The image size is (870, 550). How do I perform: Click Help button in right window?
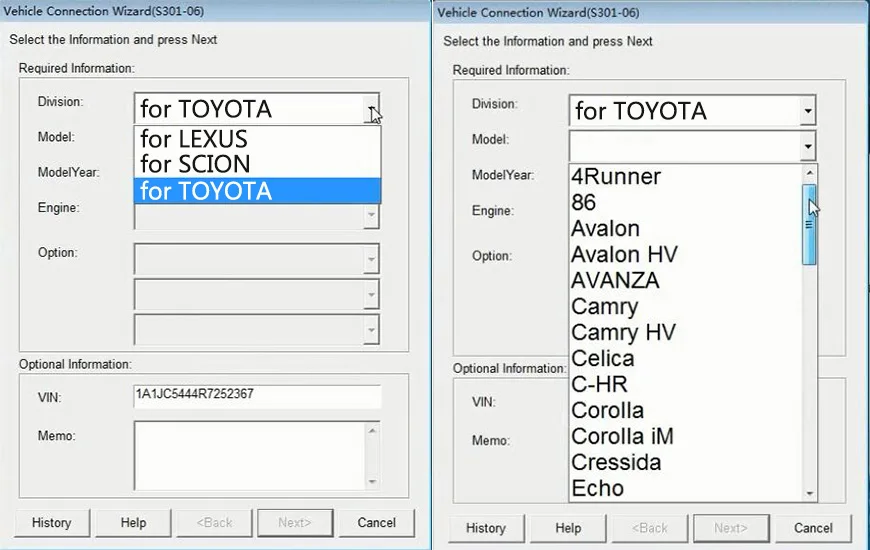(568, 528)
